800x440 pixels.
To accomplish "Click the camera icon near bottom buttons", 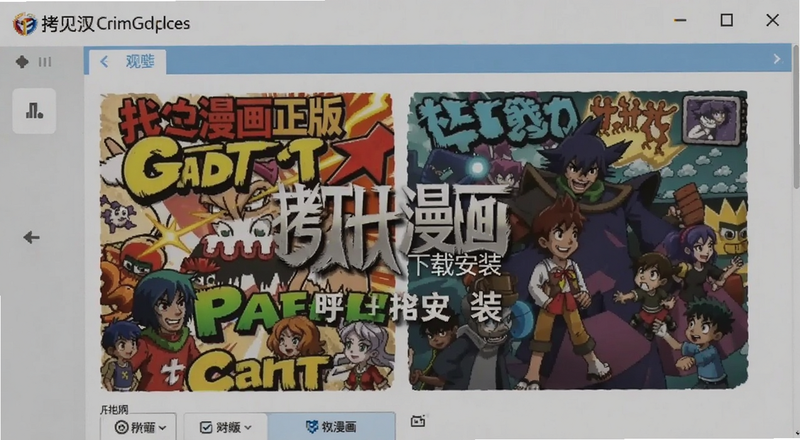I will [418, 421].
